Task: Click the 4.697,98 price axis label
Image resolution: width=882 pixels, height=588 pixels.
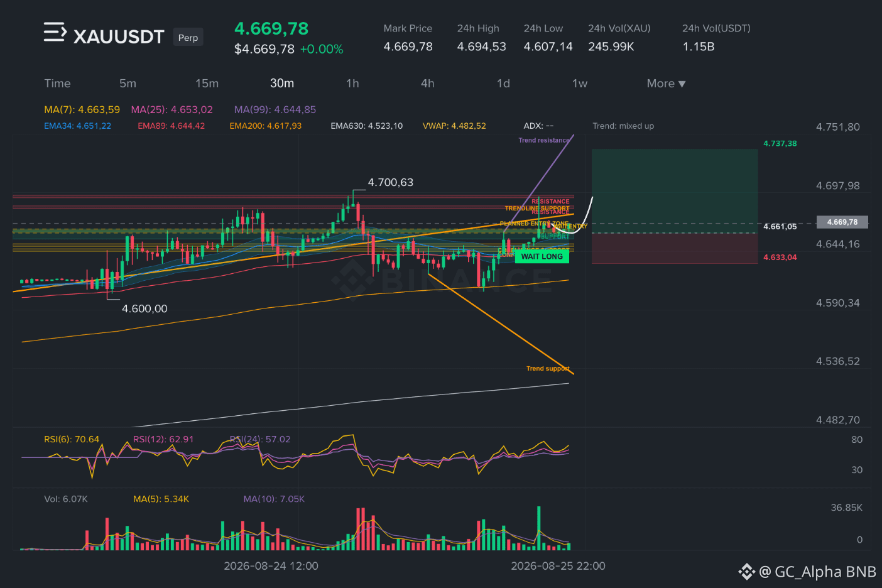Action: (x=838, y=186)
